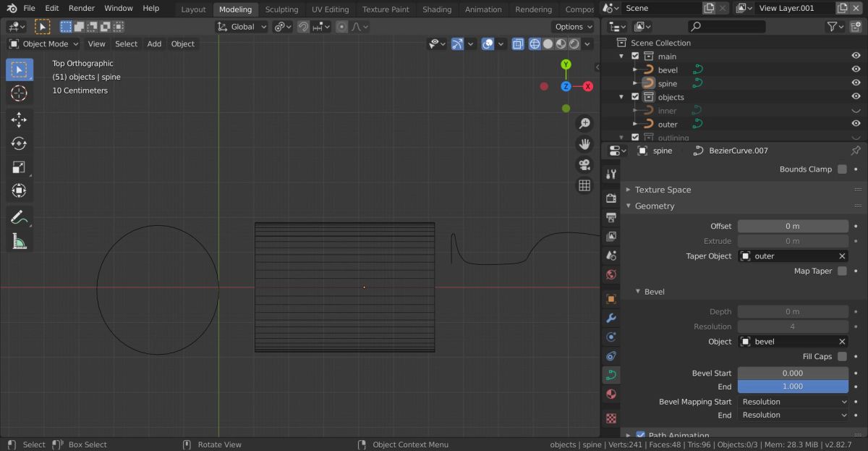
Task: Click the Blender logo icon
Action: point(11,8)
